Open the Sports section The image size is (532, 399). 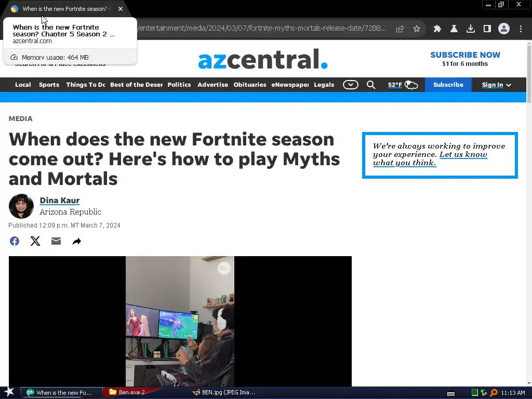click(49, 85)
